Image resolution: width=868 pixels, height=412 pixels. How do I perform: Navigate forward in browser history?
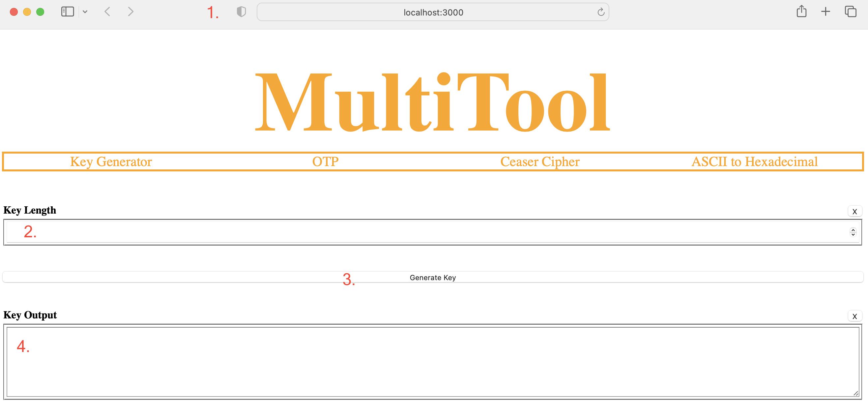tap(130, 12)
